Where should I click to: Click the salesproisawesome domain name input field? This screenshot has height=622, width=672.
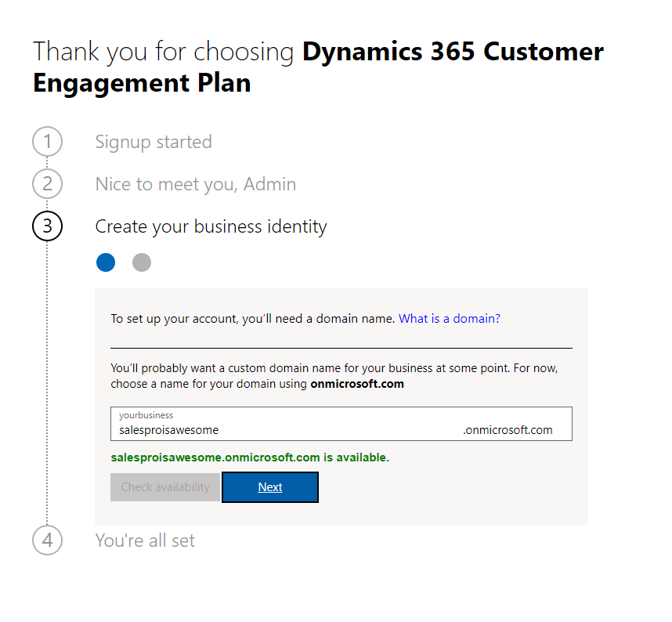pyautogui.click(x=282, y=430)
